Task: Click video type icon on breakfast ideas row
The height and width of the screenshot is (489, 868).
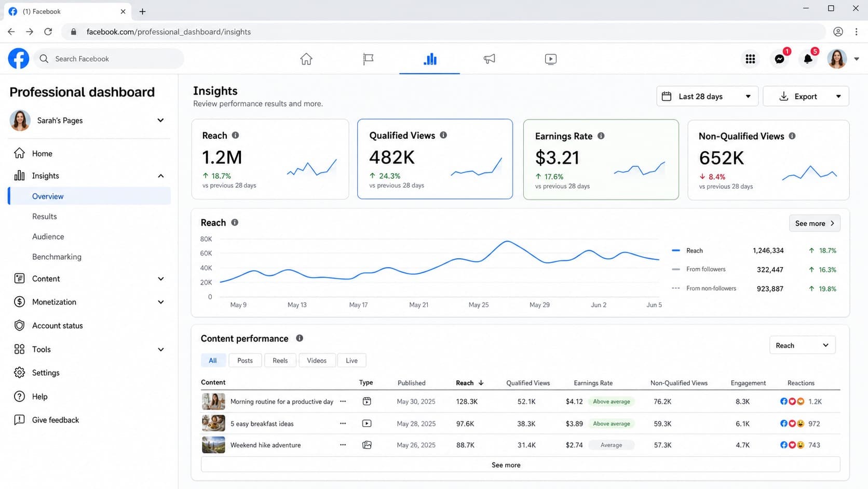Action: tap(367, 424)
